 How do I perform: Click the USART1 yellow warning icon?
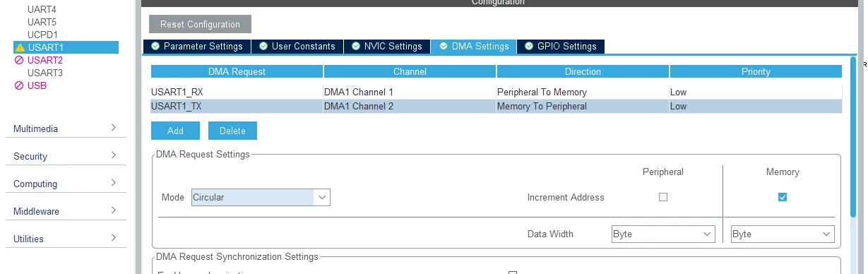click(x=20, y=47)
